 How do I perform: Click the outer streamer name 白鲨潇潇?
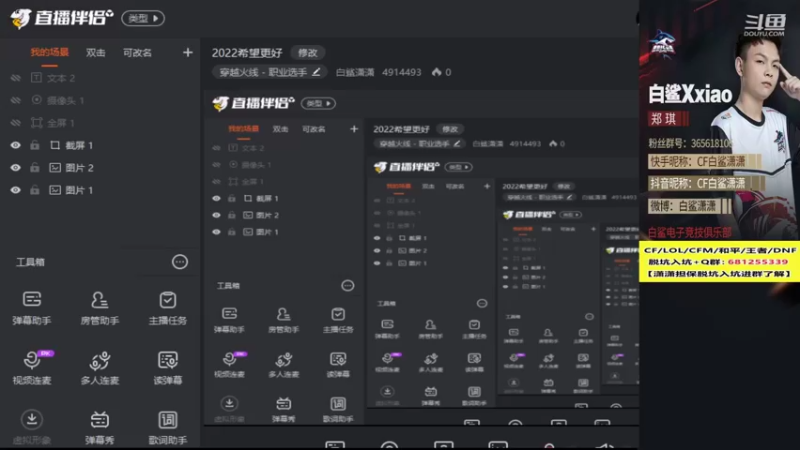(x=355, y=72)
